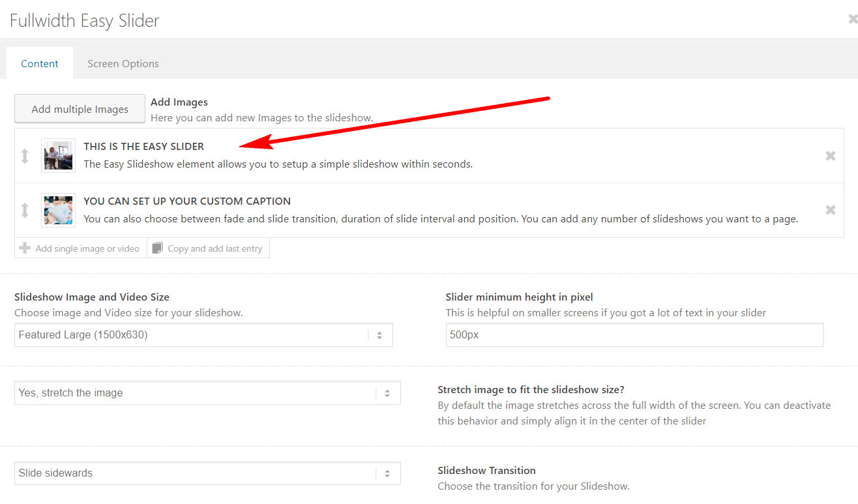858x504 pixels.
Task: Remove the THIS IS THE EASY SLIDER slide
Action: (x=830, y=156)
